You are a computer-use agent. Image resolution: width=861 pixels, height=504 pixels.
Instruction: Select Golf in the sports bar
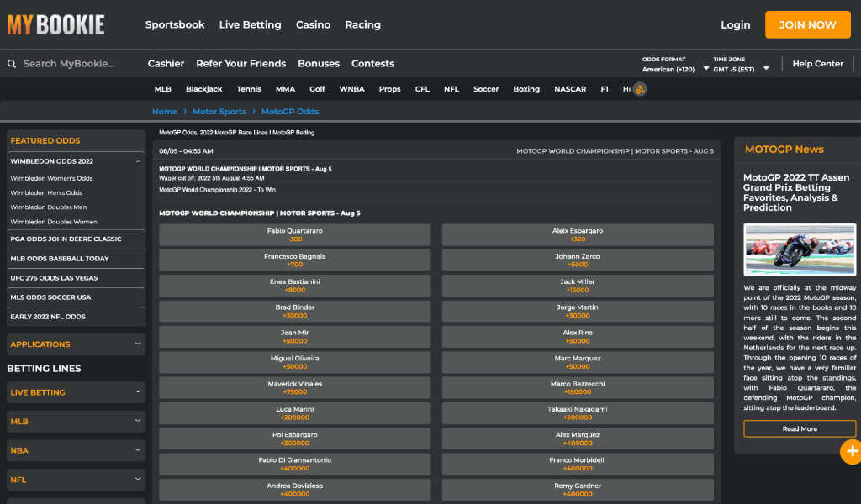tap(317, 89)
